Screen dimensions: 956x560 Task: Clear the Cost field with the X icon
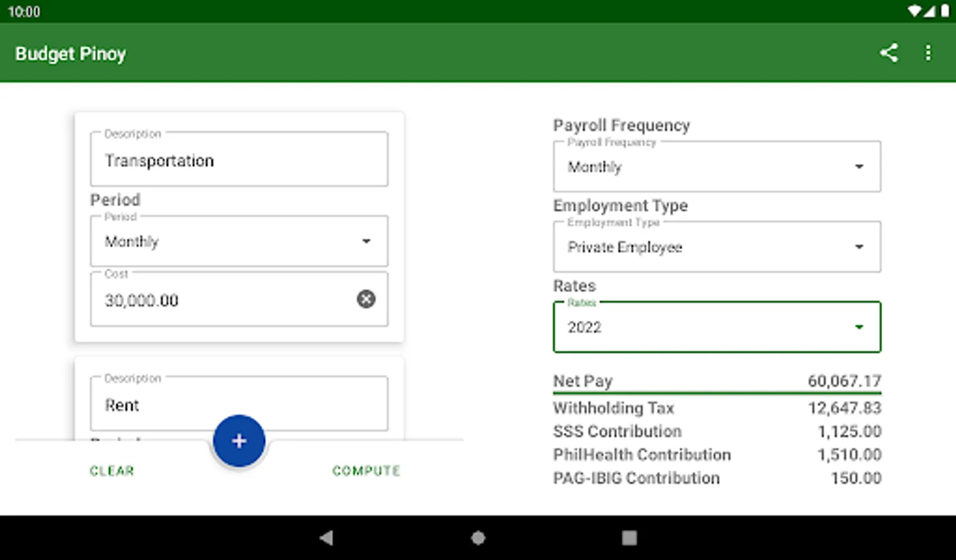(366, 299)
